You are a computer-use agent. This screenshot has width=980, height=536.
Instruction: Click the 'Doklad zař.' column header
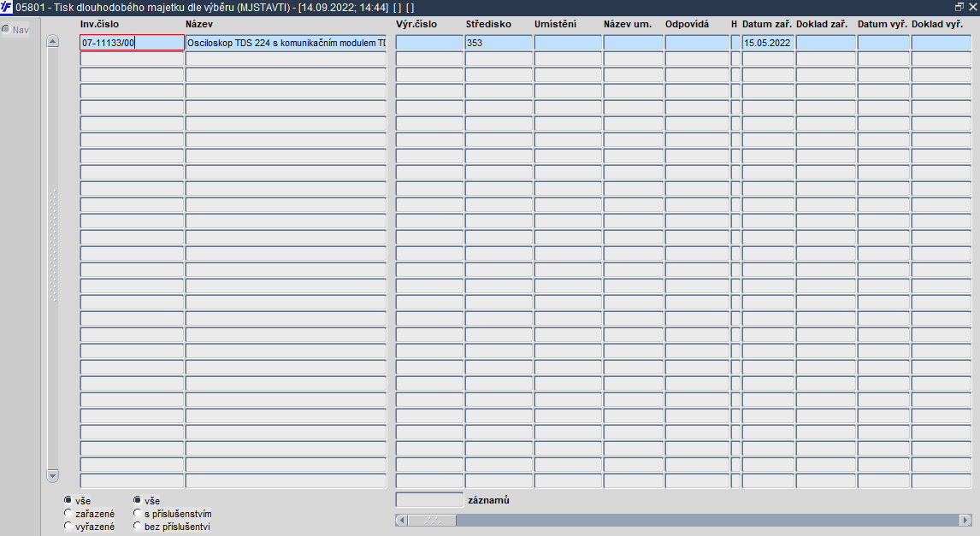(x=822, y=24)
